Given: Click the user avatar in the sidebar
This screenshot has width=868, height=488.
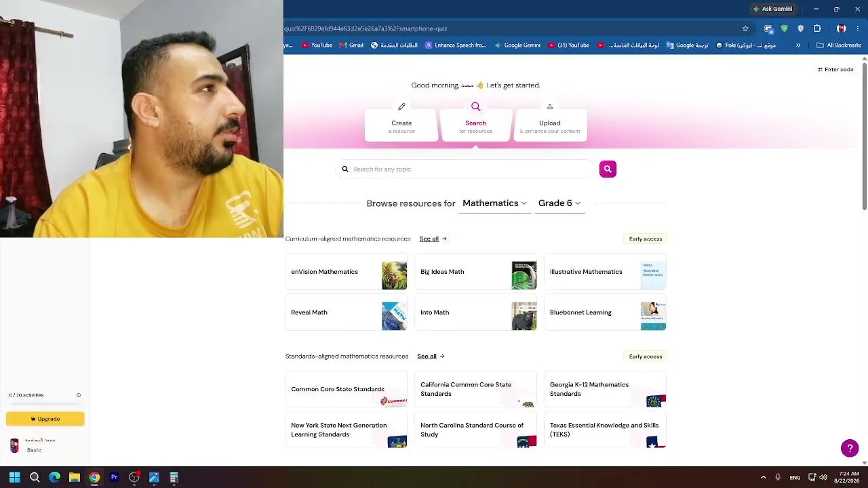Looking at the screenshot, I should tap(14, 445).
